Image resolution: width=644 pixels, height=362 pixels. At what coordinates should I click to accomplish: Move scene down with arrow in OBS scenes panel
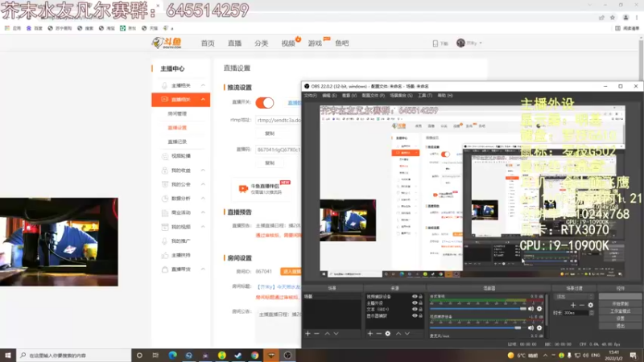coord(336,334)
